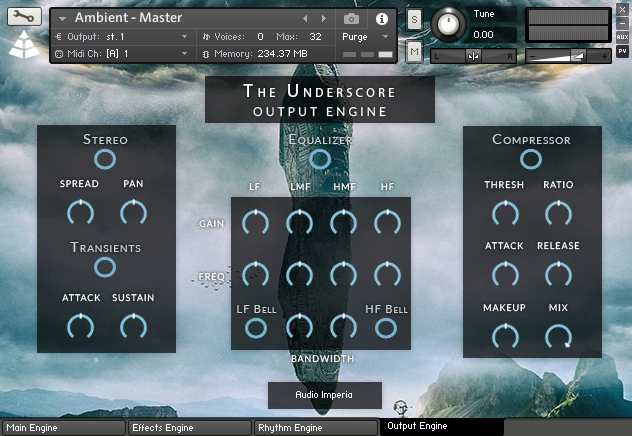Switch to the Rhythm Engine tab
Image resolution: width=632 pixels, height=436 pixels.
tap(316, 428)
